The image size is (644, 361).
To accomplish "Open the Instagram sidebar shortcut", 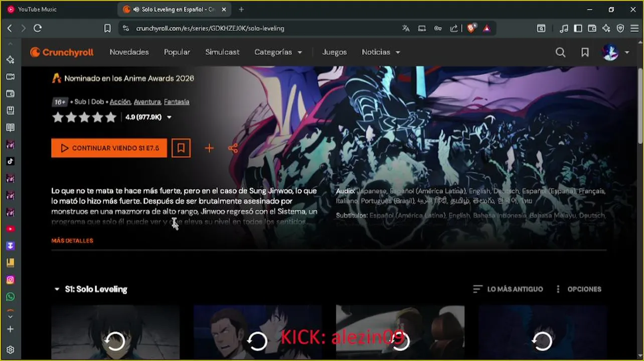I will (10, 280).
